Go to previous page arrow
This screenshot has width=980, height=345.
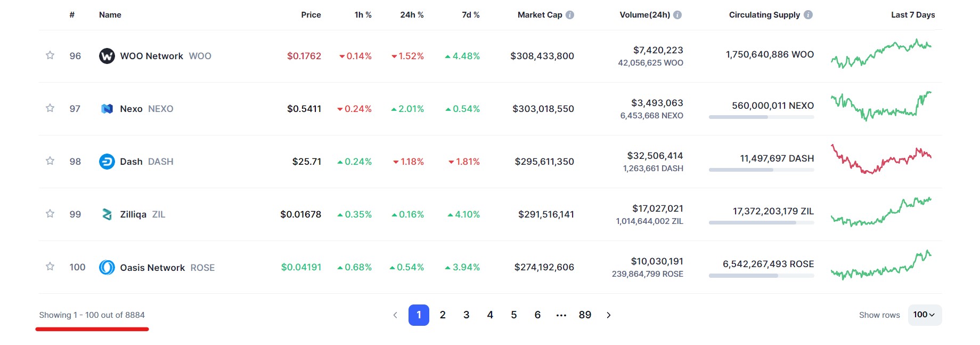tap(395, 315)
